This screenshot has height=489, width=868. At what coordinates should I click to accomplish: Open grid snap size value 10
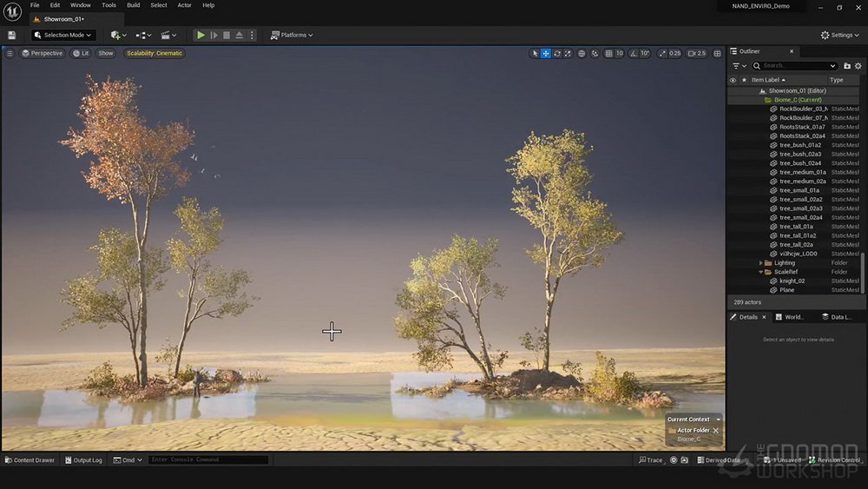[620, 53]
